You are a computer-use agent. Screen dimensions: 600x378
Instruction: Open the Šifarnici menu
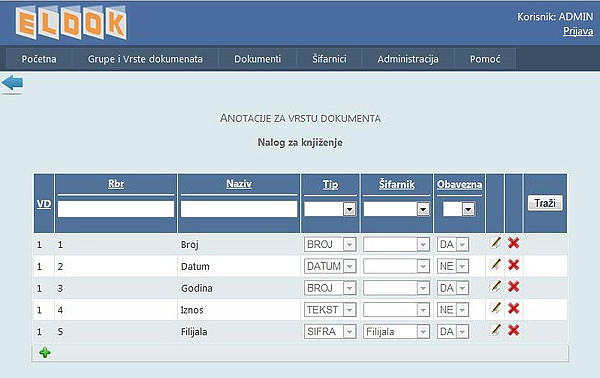coord(329,59)
